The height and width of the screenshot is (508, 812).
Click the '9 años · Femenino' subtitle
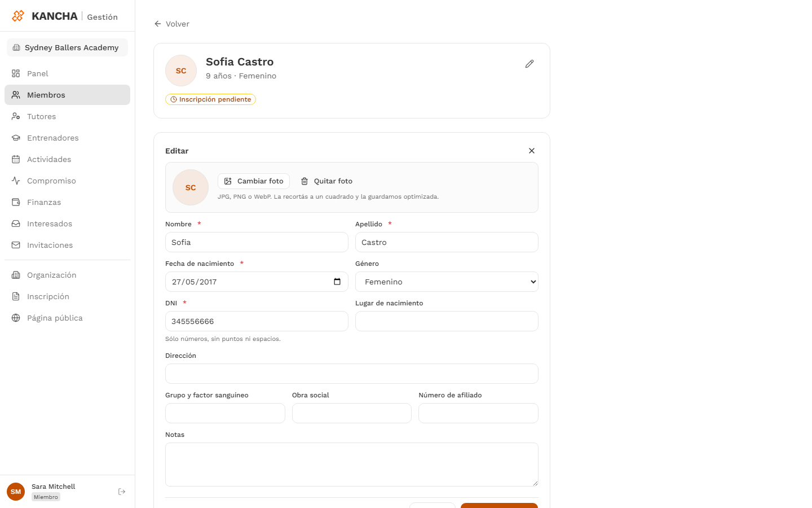tap(241, 76)
